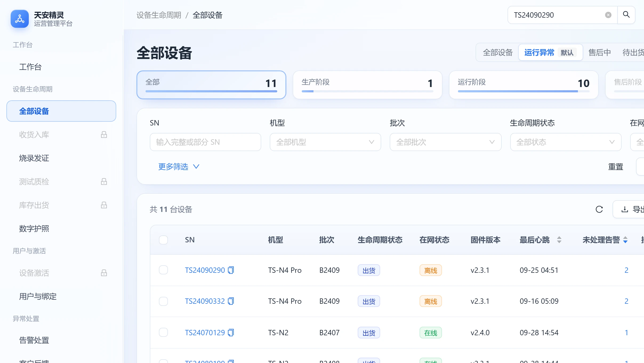Switch to the 全部设备 view tab

point(498,52)
